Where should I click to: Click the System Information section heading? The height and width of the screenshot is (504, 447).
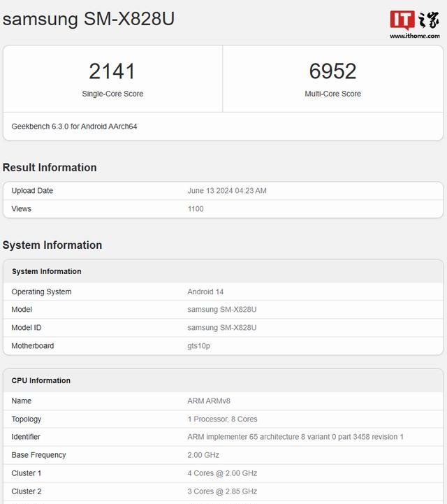point(52,245)
